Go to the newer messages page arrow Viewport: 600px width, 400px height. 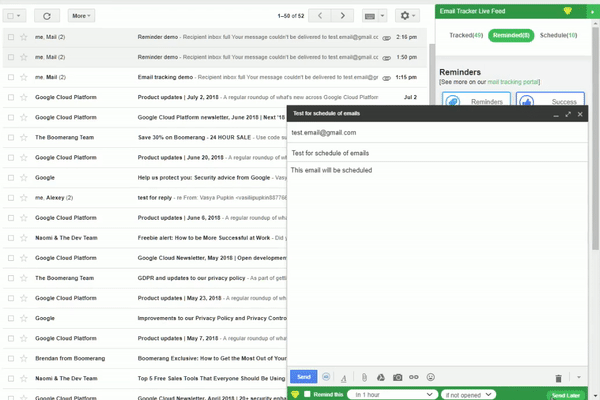[320, 16]
